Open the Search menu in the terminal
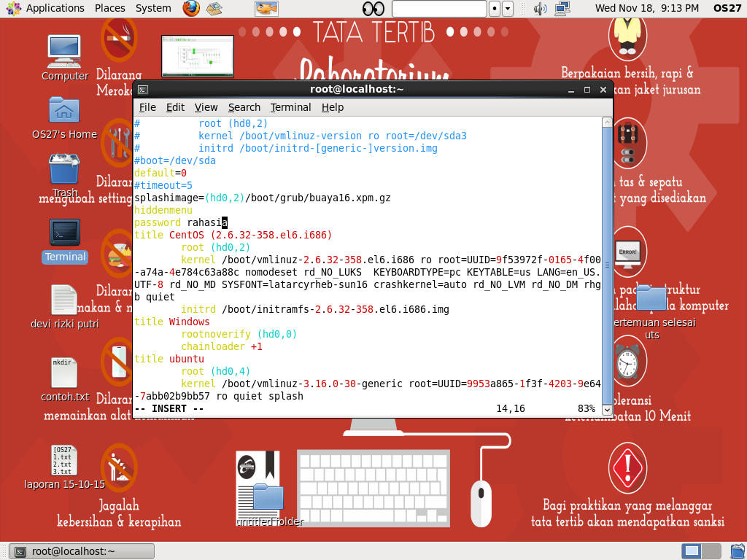 click(244, 108)
